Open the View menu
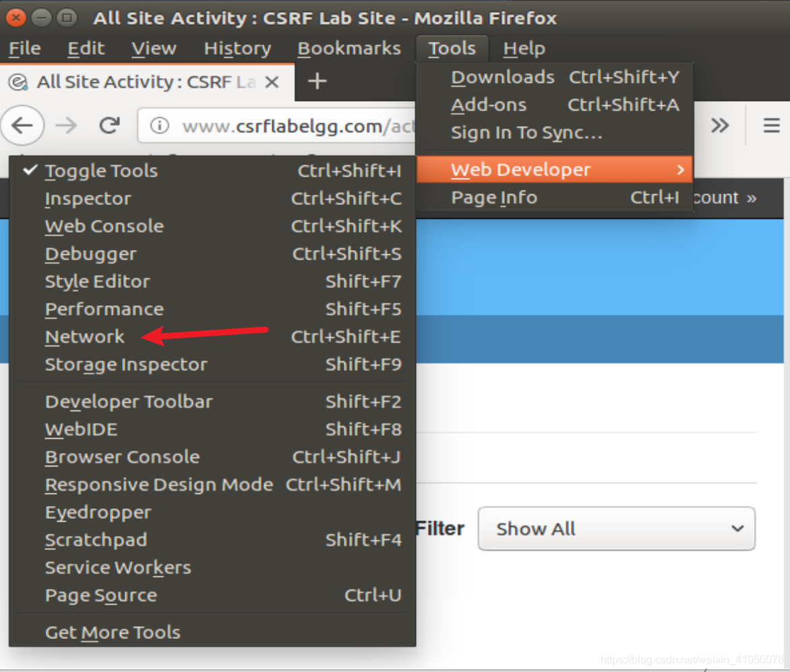The width and height of the screenshot is (790, 672). pyautogui.click(x=154, y=49)
